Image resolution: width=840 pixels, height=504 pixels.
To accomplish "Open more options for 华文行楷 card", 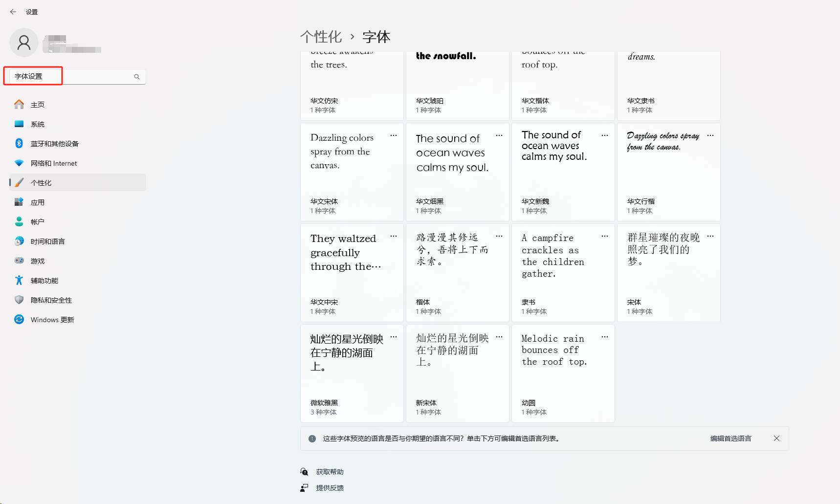I will coord(710,135).
